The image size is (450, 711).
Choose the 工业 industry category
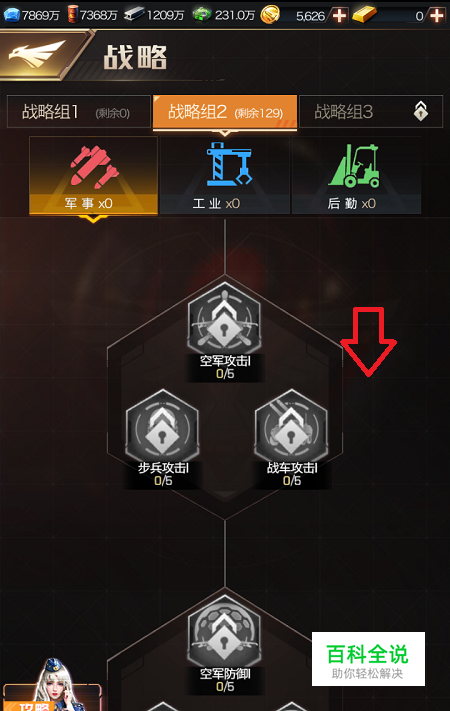[x=225, y=175]
